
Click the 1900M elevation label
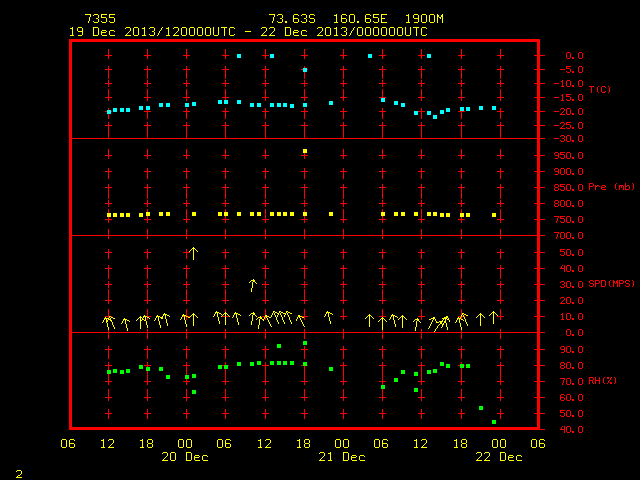(x=424, y=19)
